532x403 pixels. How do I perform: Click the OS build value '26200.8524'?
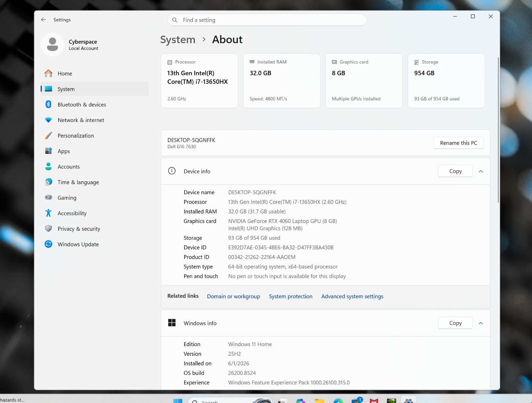click(242, 373)
